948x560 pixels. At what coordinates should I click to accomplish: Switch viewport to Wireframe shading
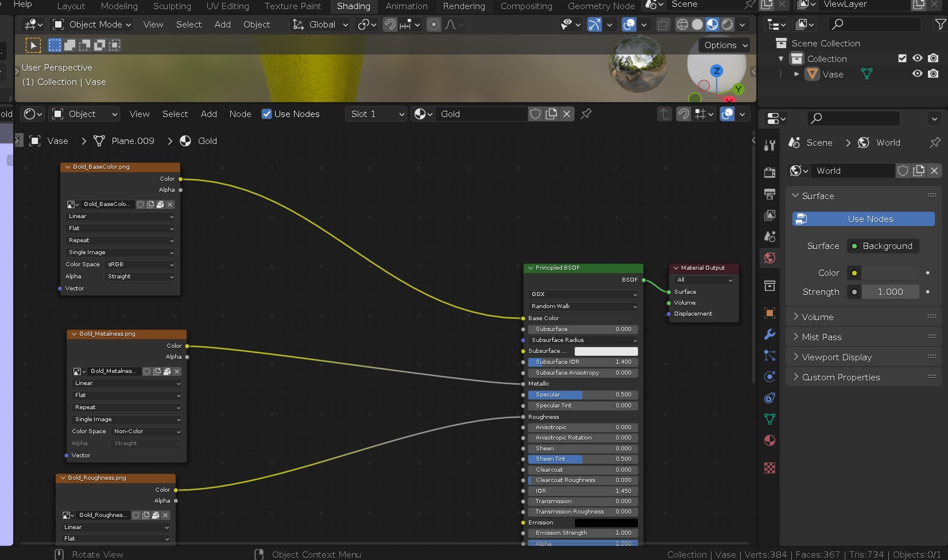682,25
